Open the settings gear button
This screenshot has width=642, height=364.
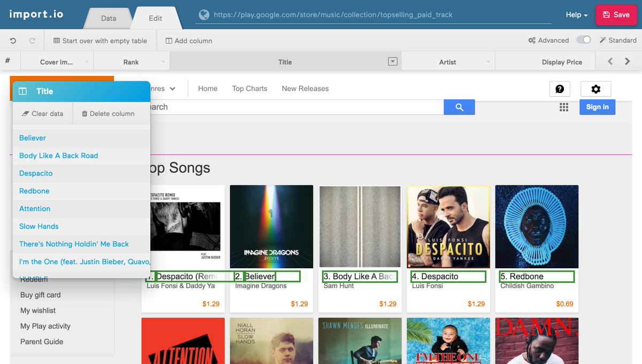click(x=595, y=89)
